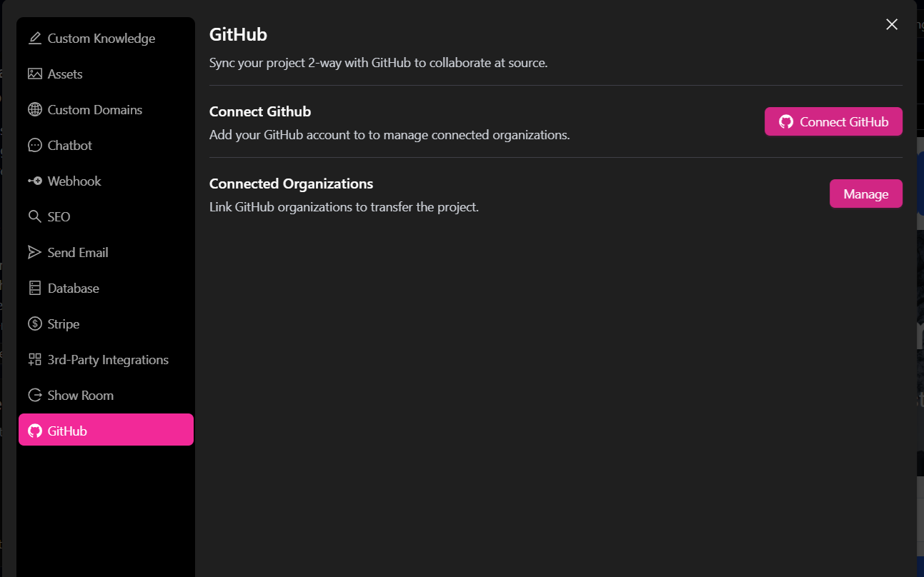Click the chat bubble icon for Chatbot
The height and width of the screenshot is (577, 924).
point(34,146)
